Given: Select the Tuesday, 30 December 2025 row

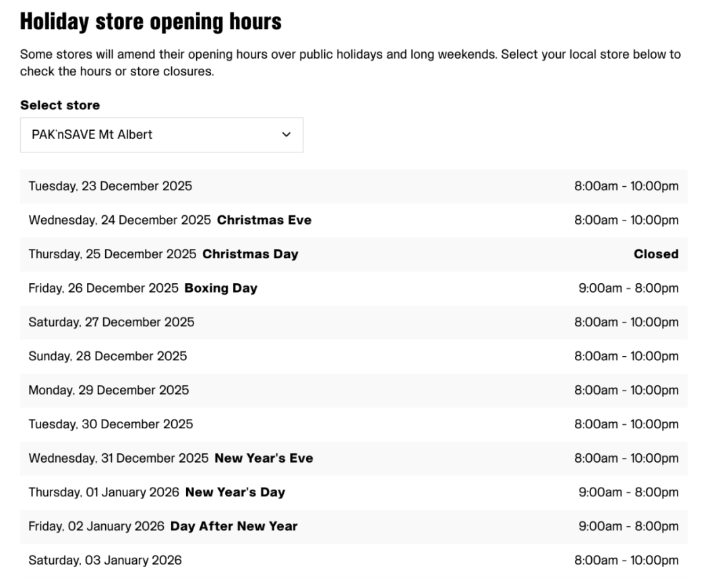Looking at the screenshot, I should (x=111, y=424).
